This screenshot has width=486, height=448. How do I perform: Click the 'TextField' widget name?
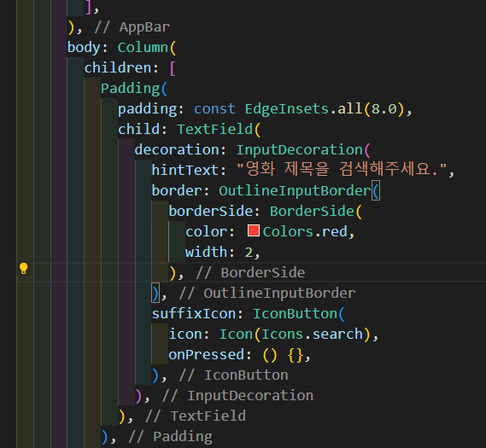(x=214, y=130)
